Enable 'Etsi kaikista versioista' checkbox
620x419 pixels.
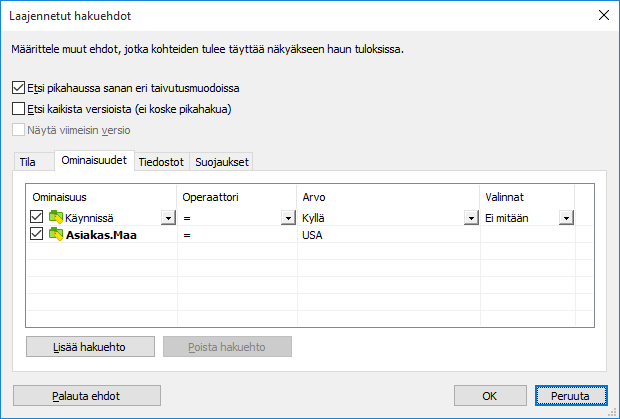[x=18, y=108]
